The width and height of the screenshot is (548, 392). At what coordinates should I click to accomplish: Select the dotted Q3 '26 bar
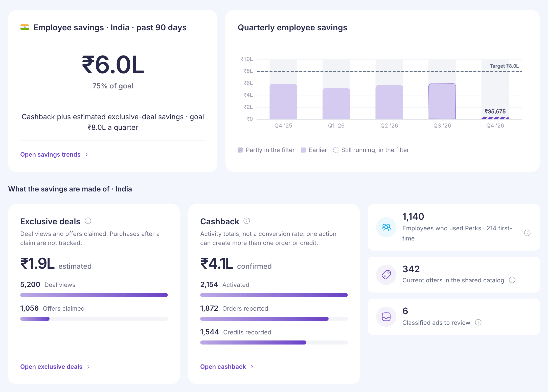(442, 101)
